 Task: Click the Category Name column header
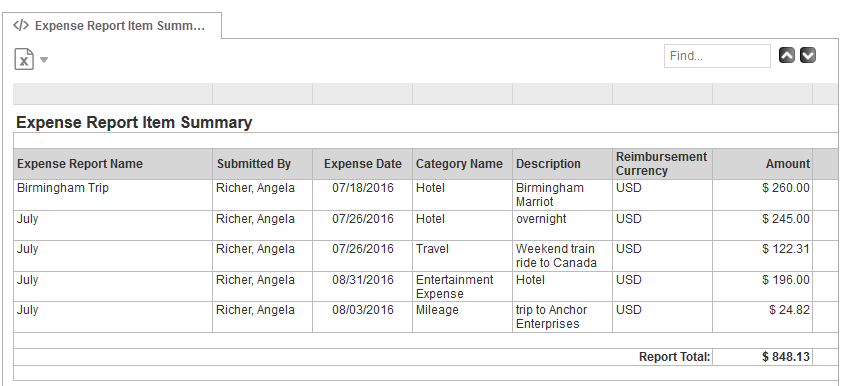click(x=459, y=164)
